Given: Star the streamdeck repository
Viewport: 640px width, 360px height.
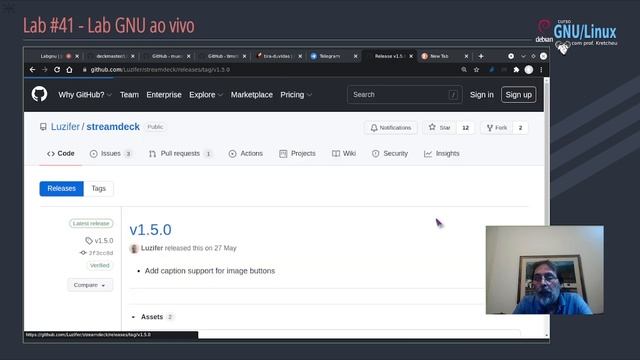Looking at the screenshot, I should pyautogui.click(x=440, y=128).
